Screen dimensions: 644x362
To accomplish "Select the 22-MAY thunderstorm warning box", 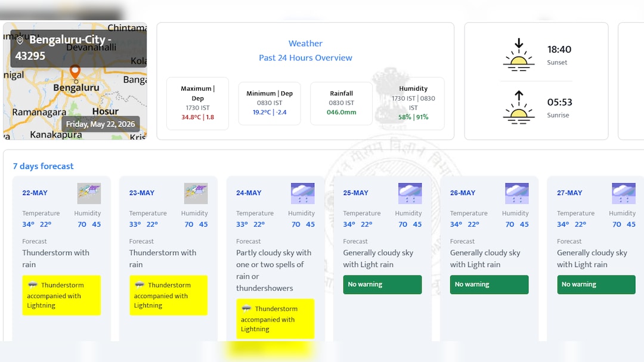I will [x=61, y=295].
